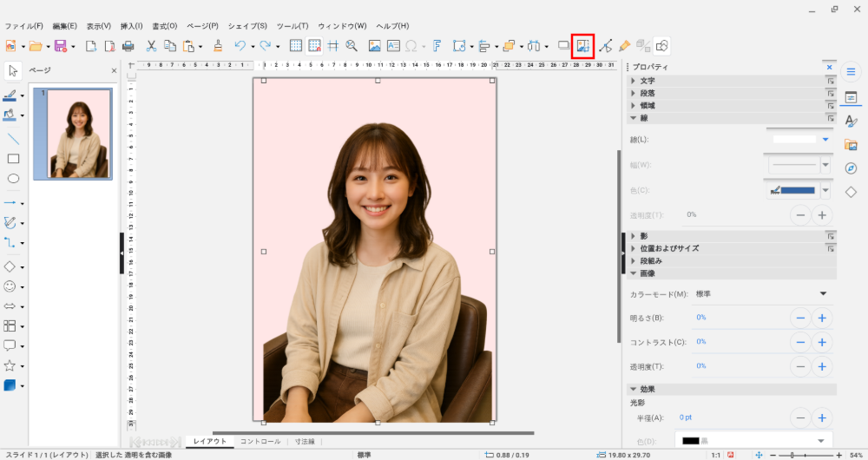Adjust the zoom slider in status bar
Viewport: 868px width, 460px height.
(x=806, y=455)
